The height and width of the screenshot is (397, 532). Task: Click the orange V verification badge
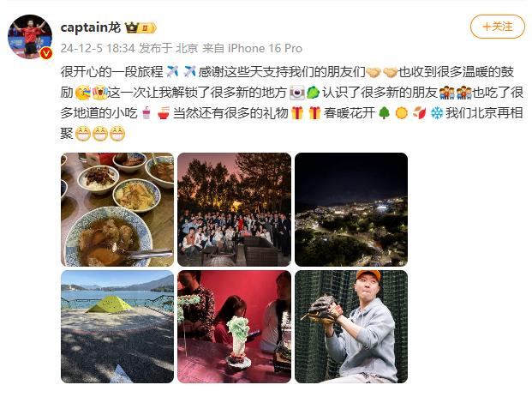pyautogui.click(x=46, y=53)
